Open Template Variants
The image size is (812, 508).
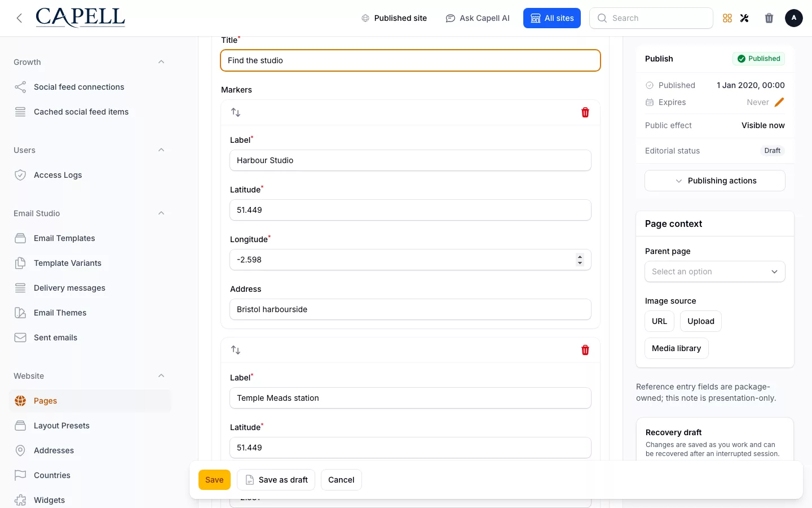90,263
